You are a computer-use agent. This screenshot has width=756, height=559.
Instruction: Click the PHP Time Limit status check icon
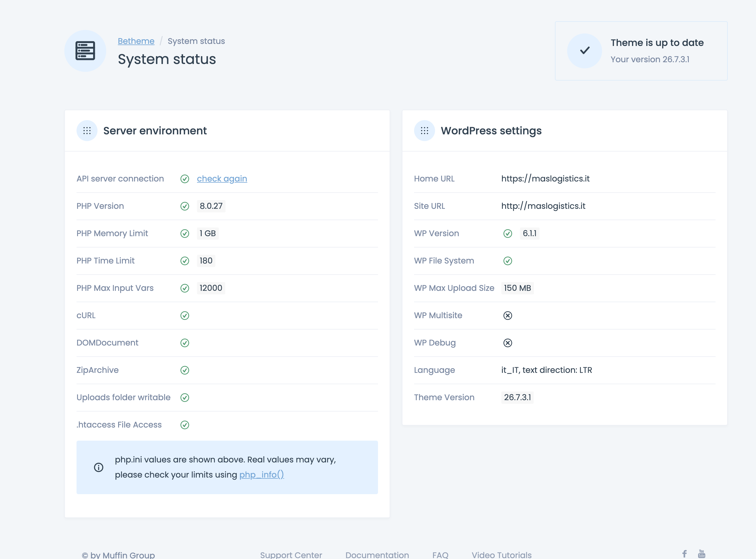pos(184,261)
